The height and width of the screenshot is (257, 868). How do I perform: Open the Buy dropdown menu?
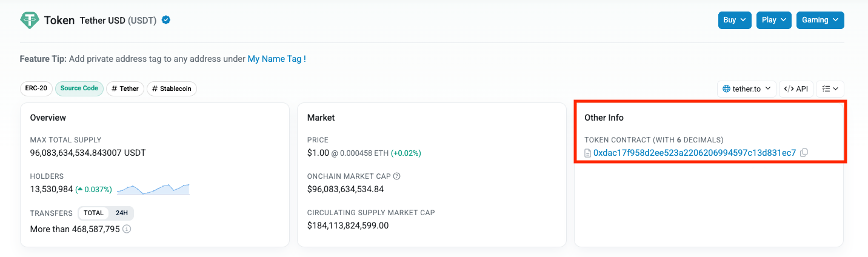735,20
